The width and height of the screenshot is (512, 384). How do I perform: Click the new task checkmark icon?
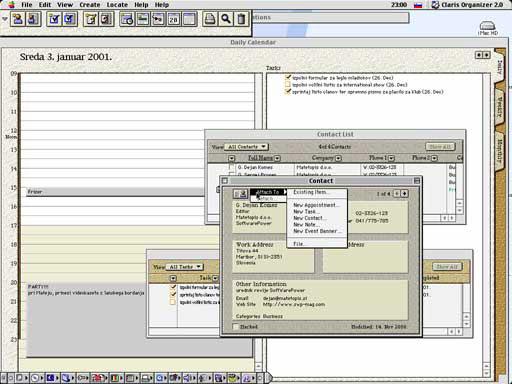click(54, 19)
